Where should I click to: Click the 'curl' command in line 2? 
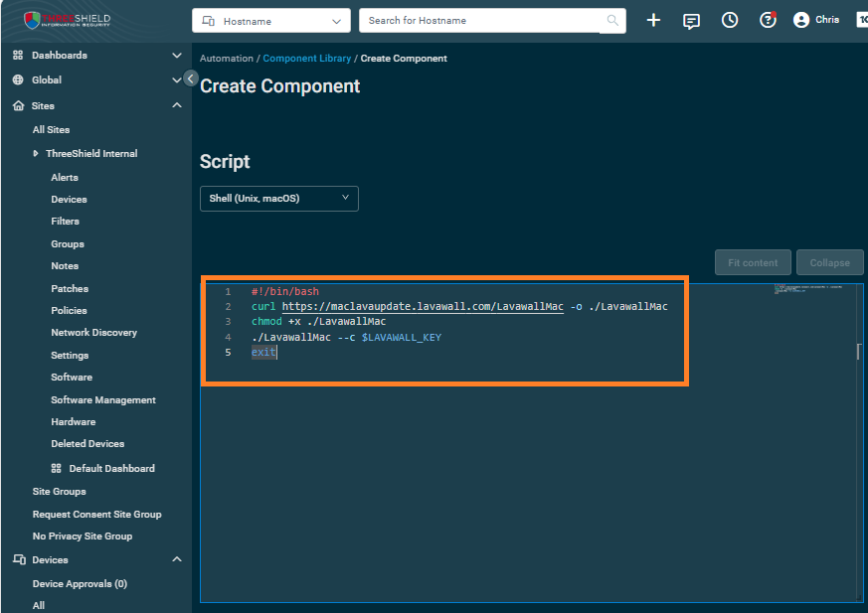point(263,306)
